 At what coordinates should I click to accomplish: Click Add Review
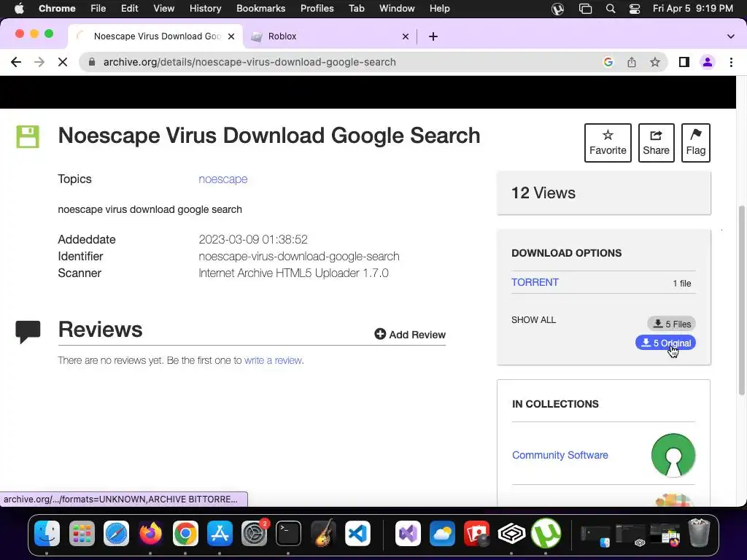[410, 335]
